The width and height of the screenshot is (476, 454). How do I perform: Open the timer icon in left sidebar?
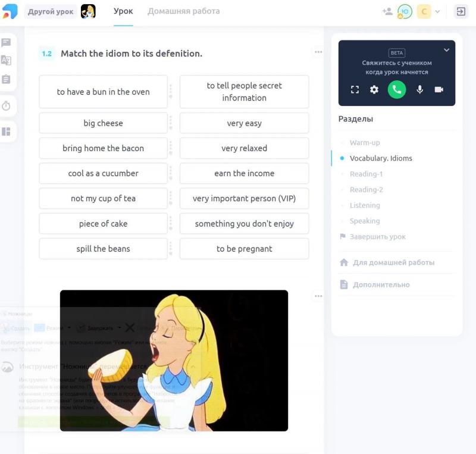coord(6,106)
